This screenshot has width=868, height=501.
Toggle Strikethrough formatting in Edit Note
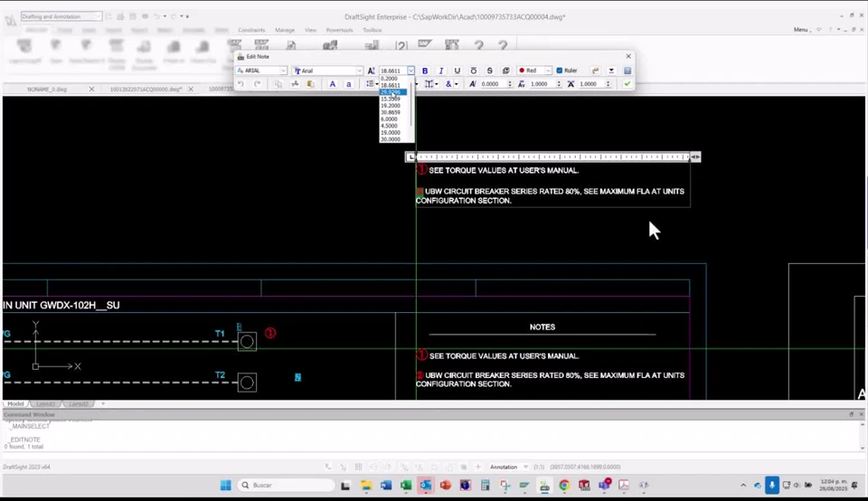point(489,71)
